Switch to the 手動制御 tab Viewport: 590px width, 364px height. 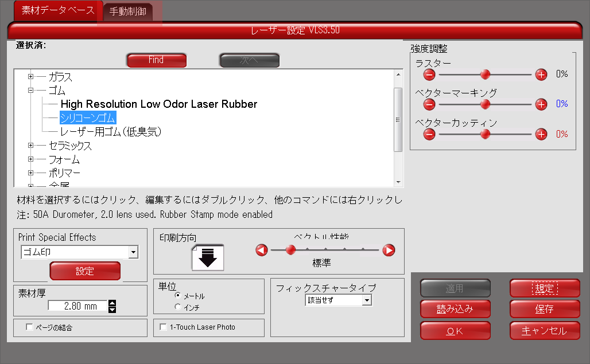coord(128,11)
